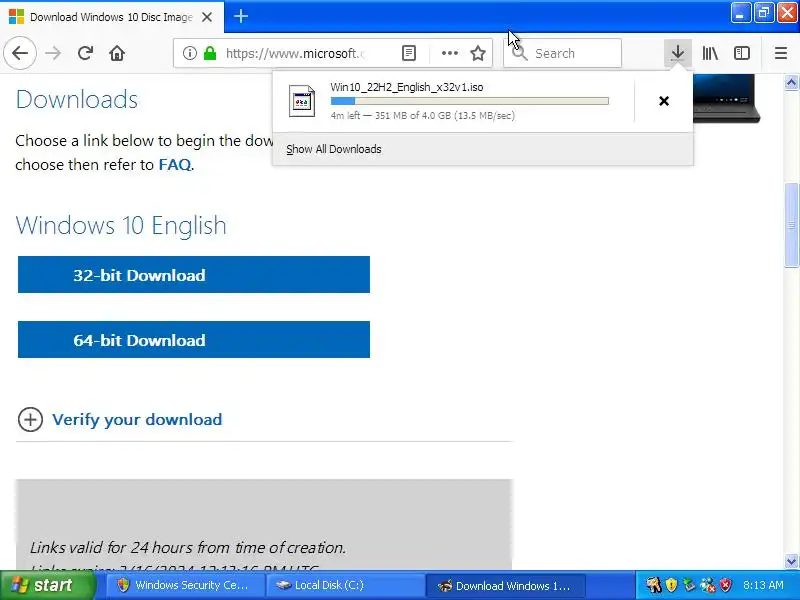The height and width of the screenshot is (600, 800).
Task: Switch to Windows Security Center taskbar item
Action: click(185, 585)
